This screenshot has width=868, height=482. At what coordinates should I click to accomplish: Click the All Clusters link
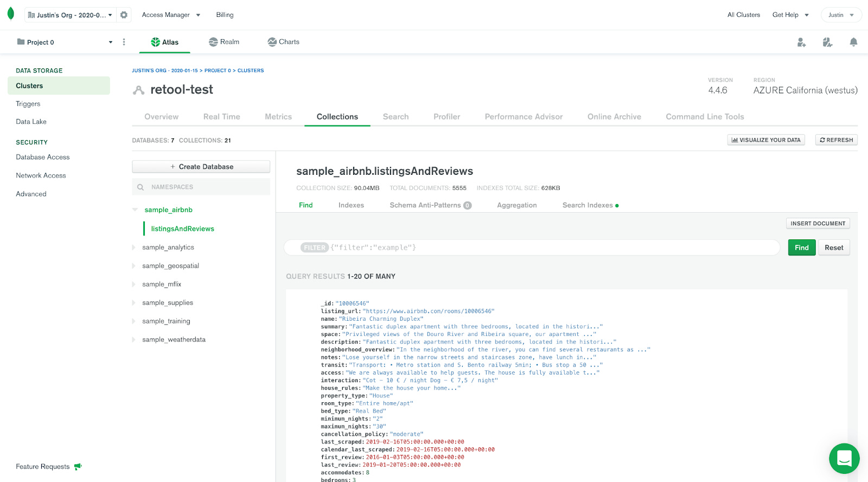click(743, 15)
